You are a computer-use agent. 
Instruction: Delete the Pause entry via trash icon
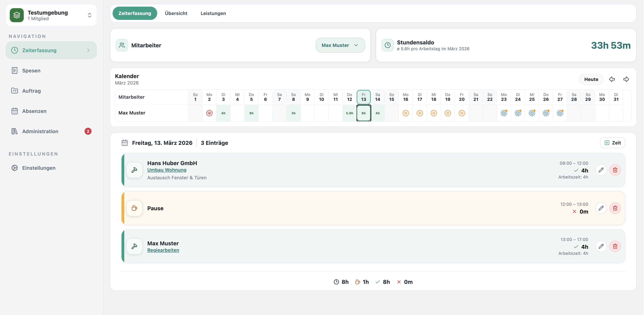point(615,208)
